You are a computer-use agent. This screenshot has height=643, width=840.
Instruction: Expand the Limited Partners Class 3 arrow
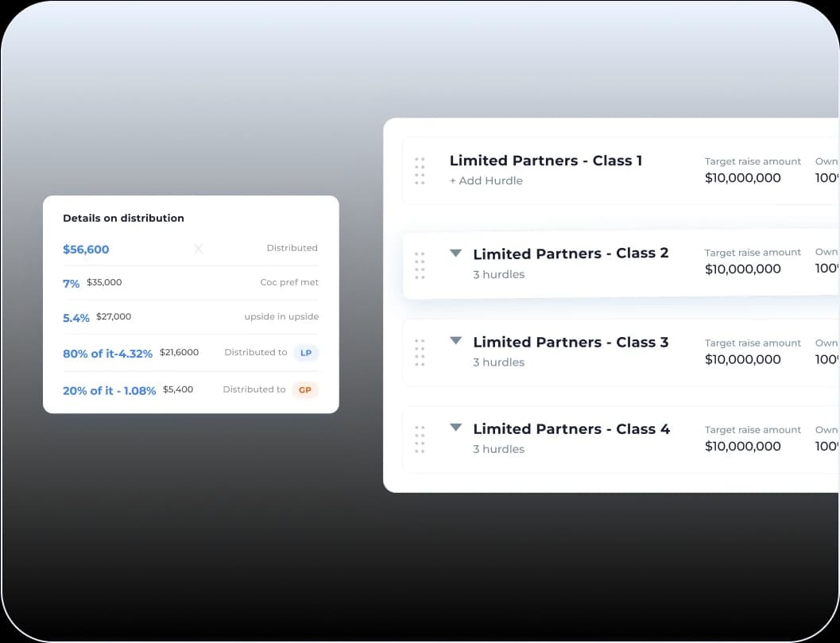(455, 341)
